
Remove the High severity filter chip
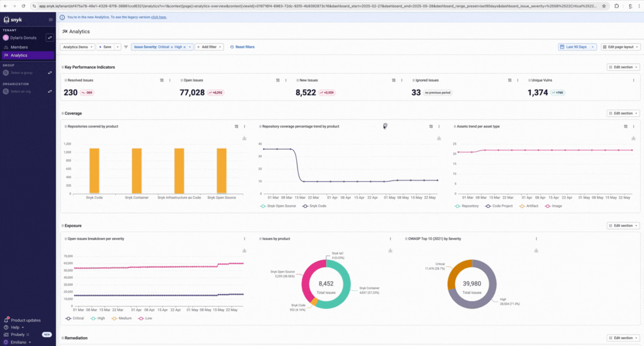tap(184, 47)
